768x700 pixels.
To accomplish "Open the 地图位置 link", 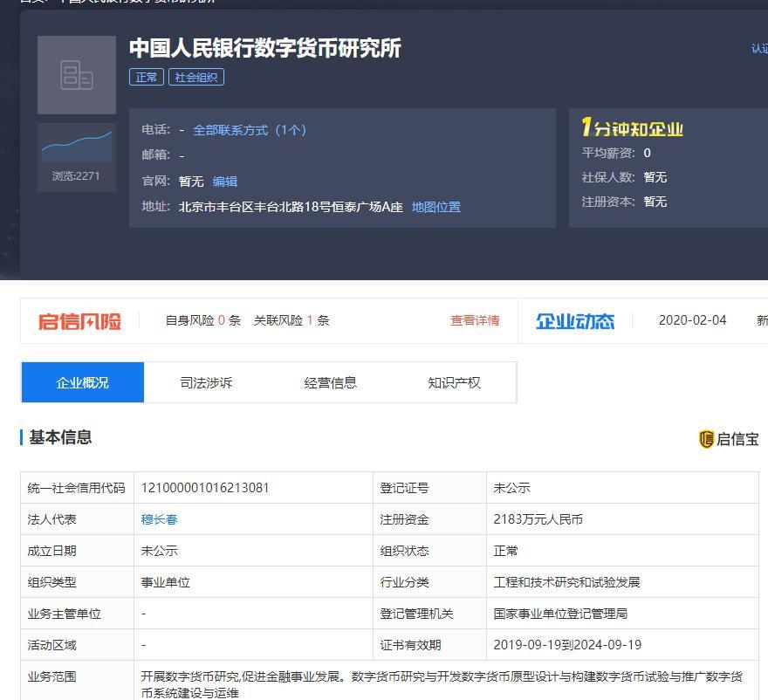I will [435, 207].
